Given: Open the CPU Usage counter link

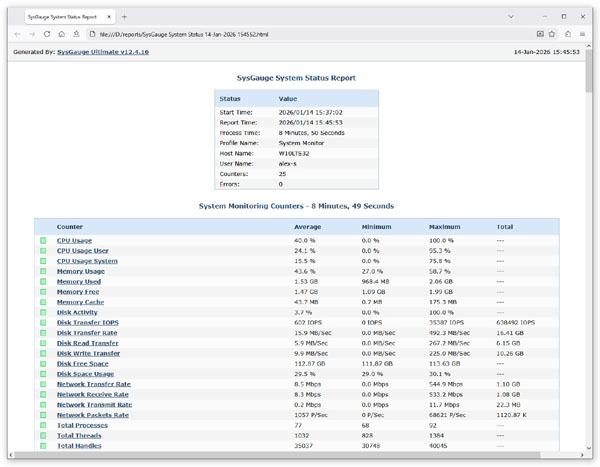Looking at the screenshot, I should pyautogui.click(x=74, y=240).
